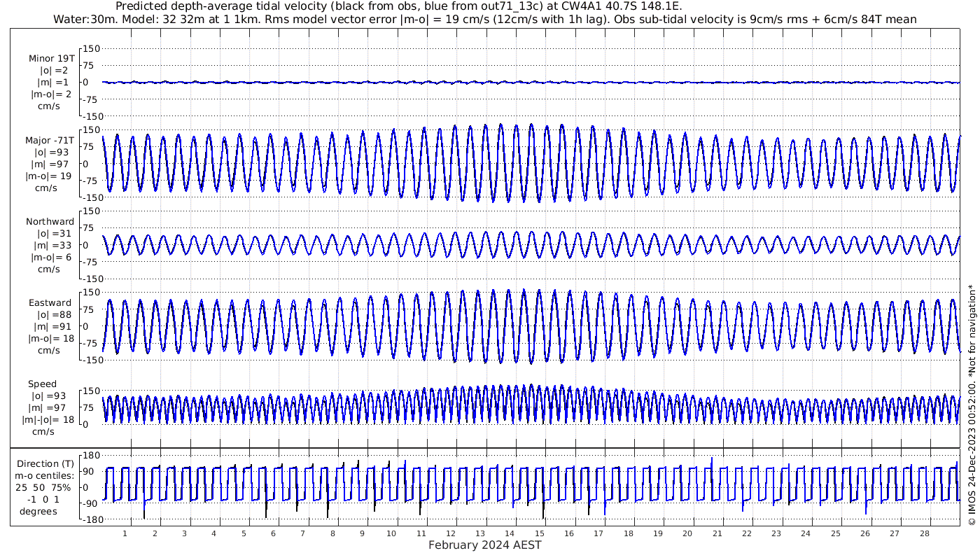Click the day '28' tick label on the time axis

(924, 533)
